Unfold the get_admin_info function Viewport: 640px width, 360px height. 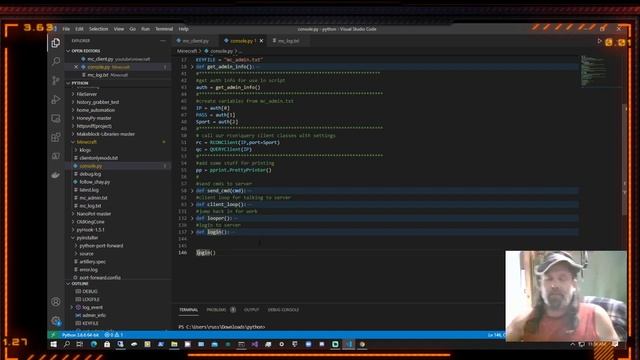[x=192, y=67]
